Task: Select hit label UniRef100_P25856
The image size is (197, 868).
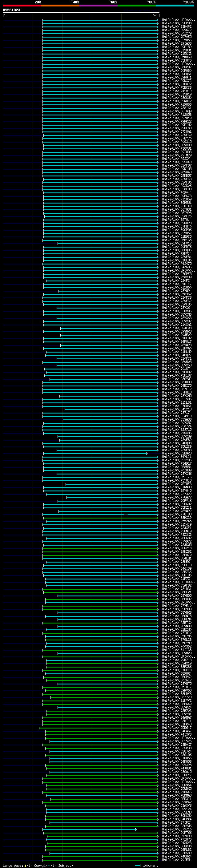Action: point(177,40)
